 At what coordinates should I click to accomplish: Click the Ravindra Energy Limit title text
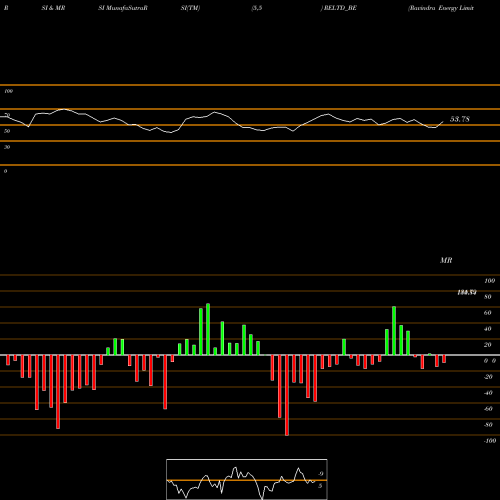pos(441,8)
